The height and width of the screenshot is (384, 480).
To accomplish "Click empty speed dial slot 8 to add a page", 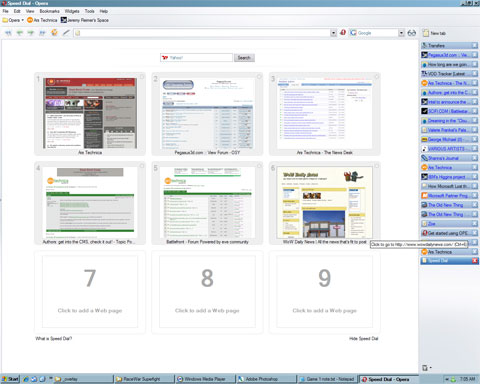I will [x=207, y=292].
